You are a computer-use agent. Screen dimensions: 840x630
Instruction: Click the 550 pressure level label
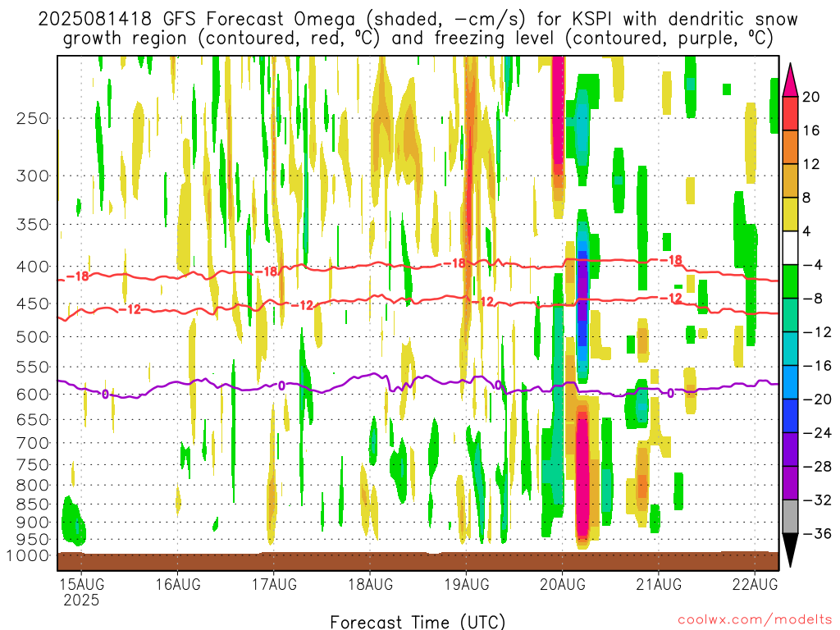[x=33, y=367]
